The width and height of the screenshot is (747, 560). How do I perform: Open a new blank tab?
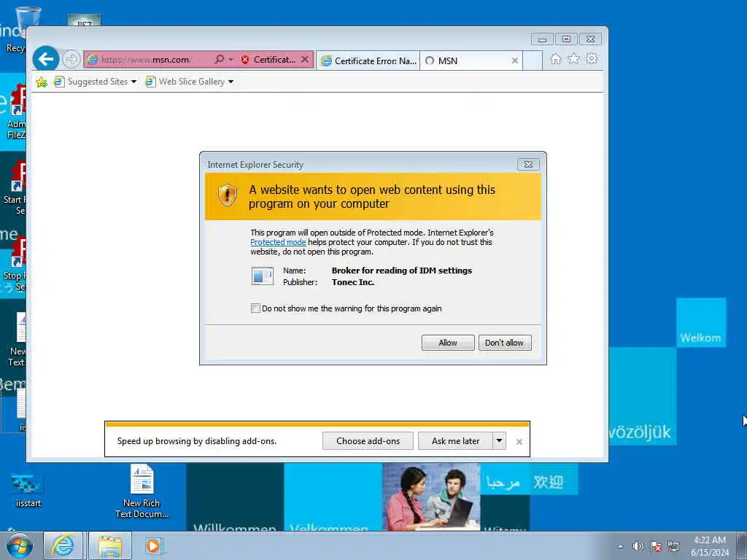tap(533, 61)
